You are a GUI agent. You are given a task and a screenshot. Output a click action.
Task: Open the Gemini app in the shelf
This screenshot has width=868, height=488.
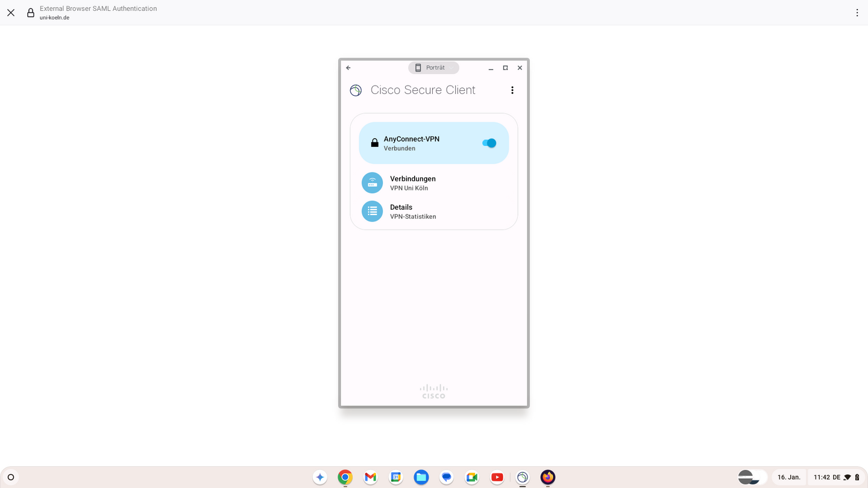(320, 477)
